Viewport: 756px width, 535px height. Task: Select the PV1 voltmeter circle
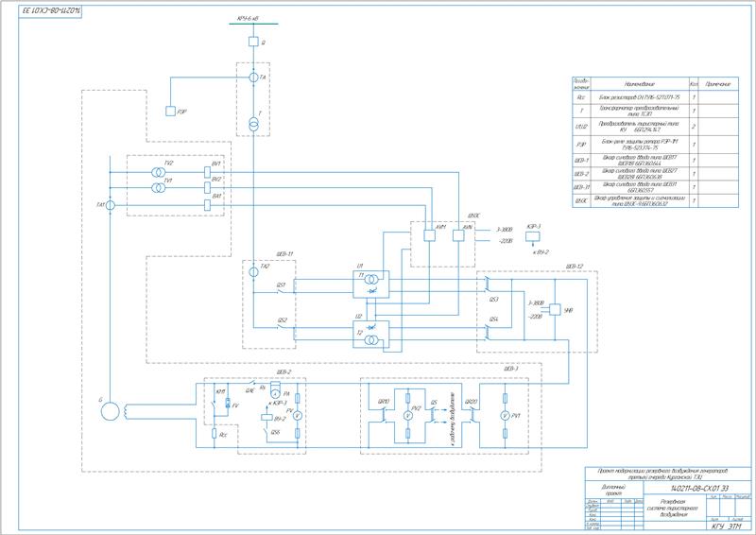[505, 415]
